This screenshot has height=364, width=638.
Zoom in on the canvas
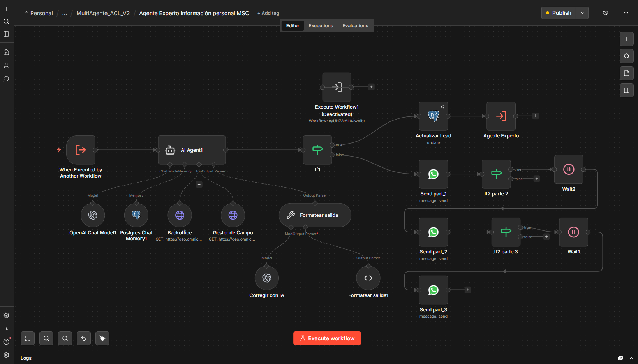point(46,338)
